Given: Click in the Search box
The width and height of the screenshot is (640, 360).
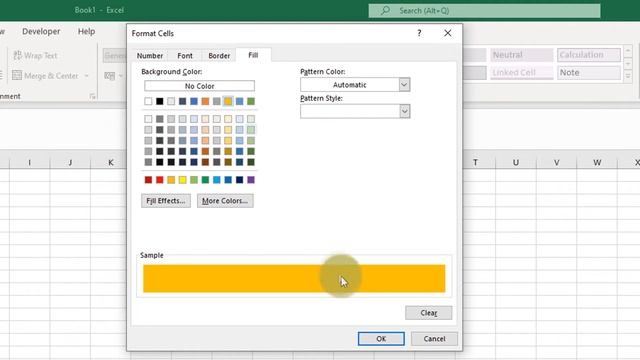Looking at the screenshot, I should 484,11.
